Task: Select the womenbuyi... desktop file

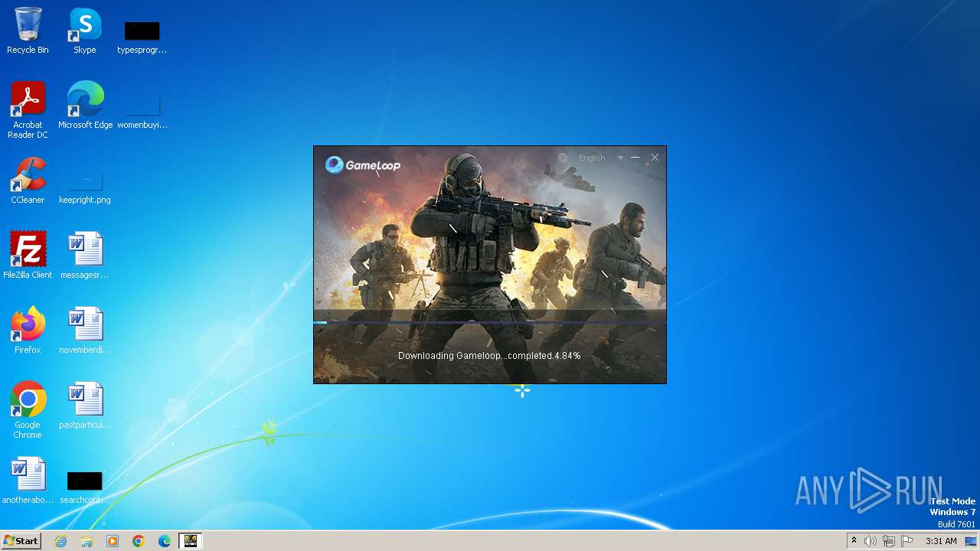Action: click(x=142, y=112)
